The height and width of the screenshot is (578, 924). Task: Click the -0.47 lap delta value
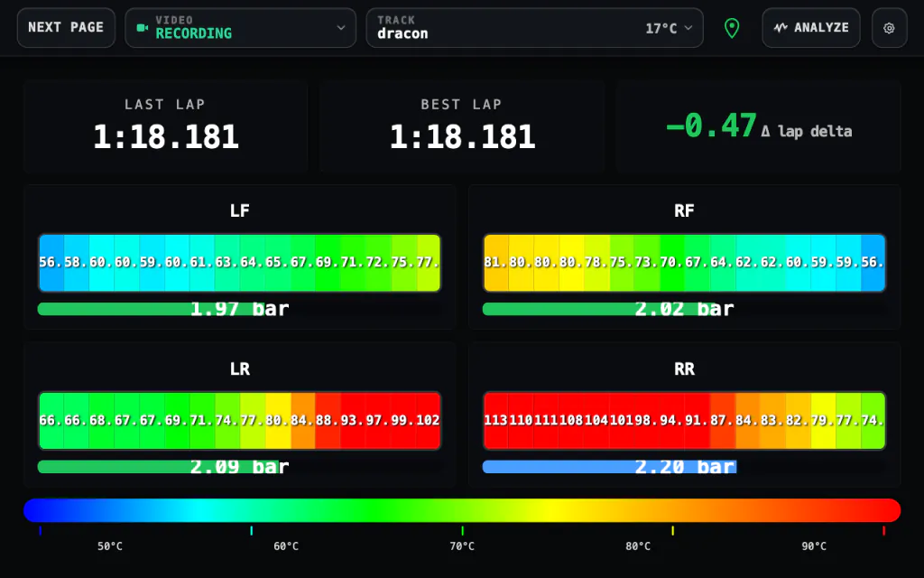(711, 126)
